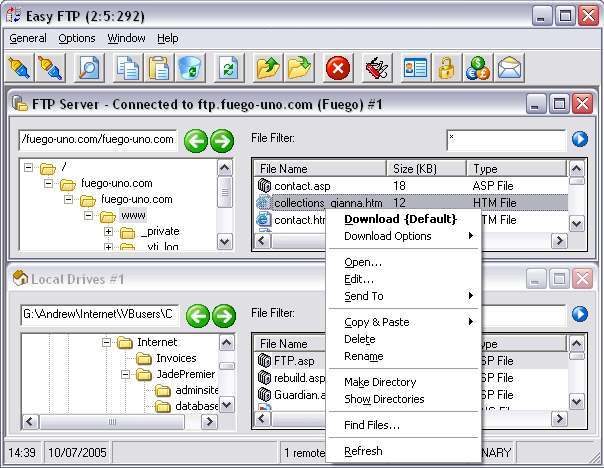
Task: Click the red cancel toolbar button
Action: pyautogui.click(x=338, y=68)
